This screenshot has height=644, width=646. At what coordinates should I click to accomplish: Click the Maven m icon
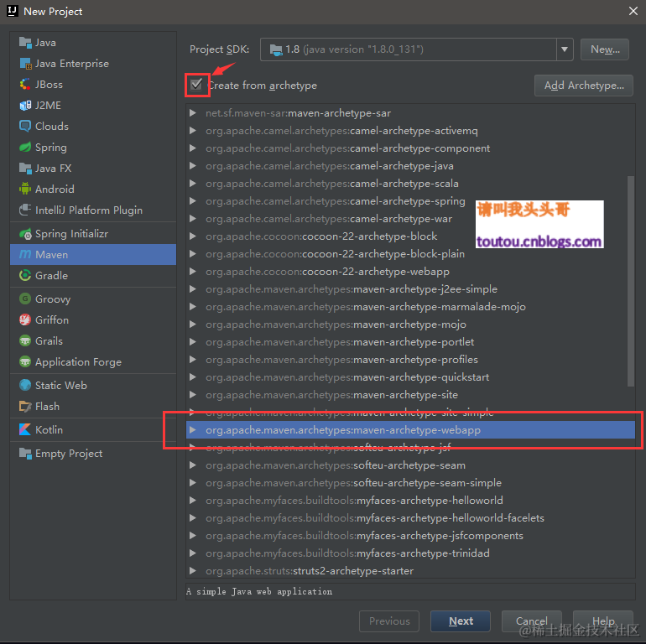[25, 254]
